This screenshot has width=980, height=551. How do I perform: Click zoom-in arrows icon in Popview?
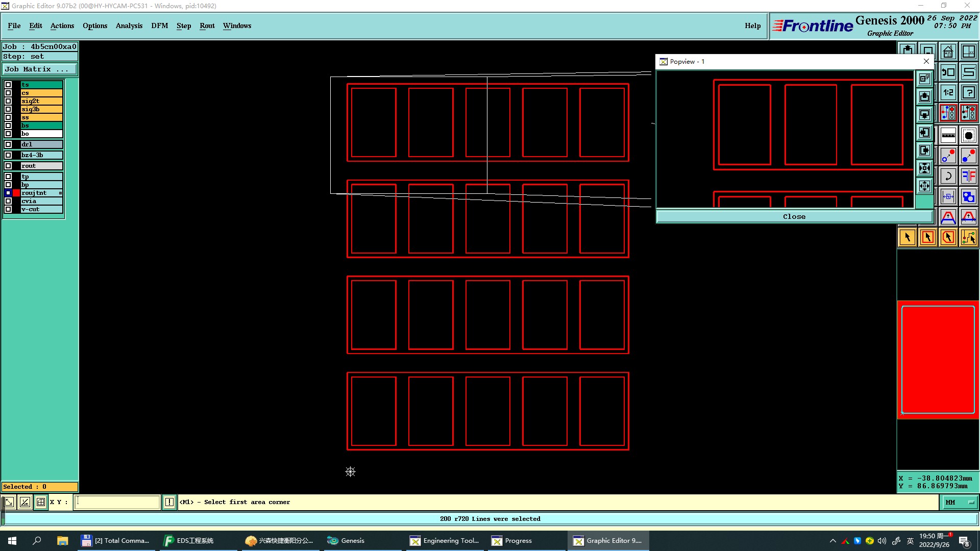pos(924,168)
